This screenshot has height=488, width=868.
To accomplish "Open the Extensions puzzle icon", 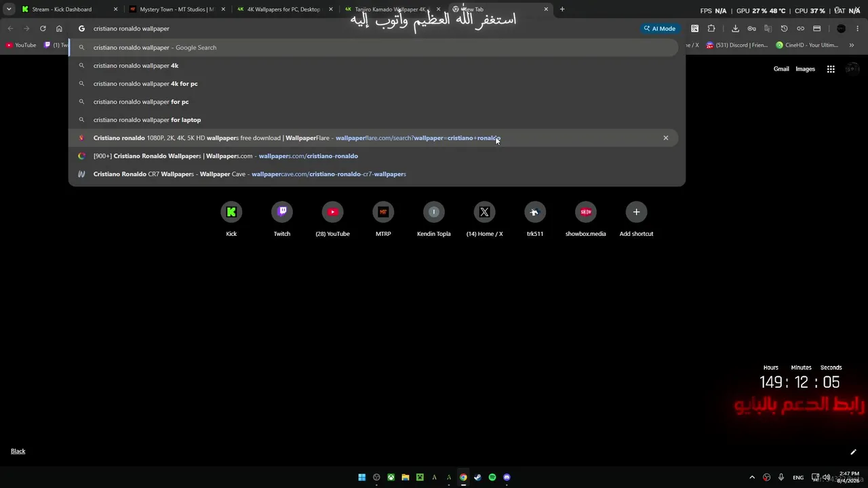I will point(711,28).
